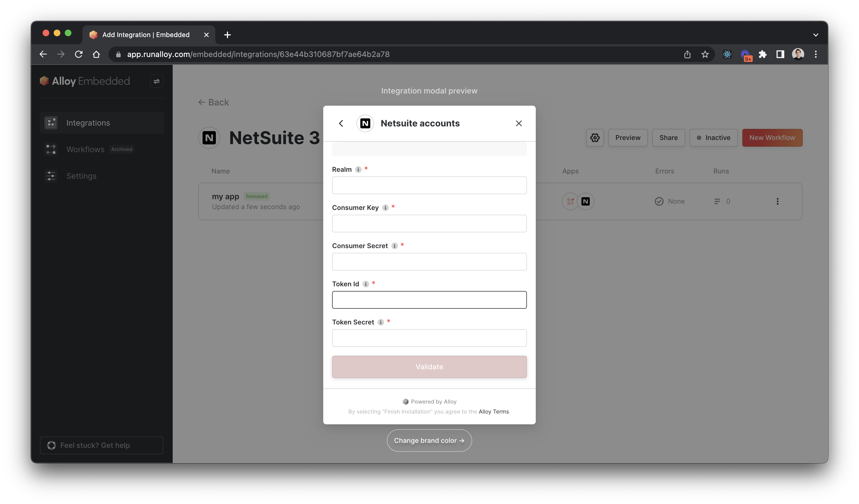Click the Realm info icon

click(358, 169)
